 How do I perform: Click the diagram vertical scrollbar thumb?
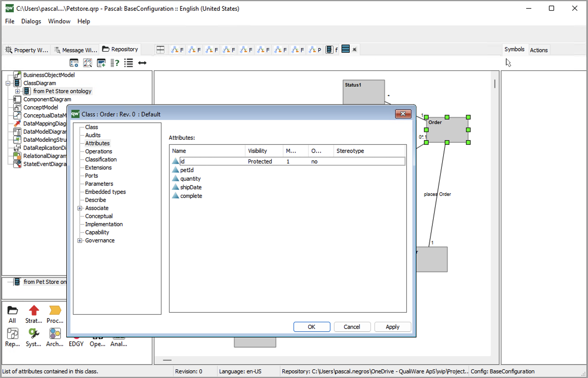click(495, 84)
